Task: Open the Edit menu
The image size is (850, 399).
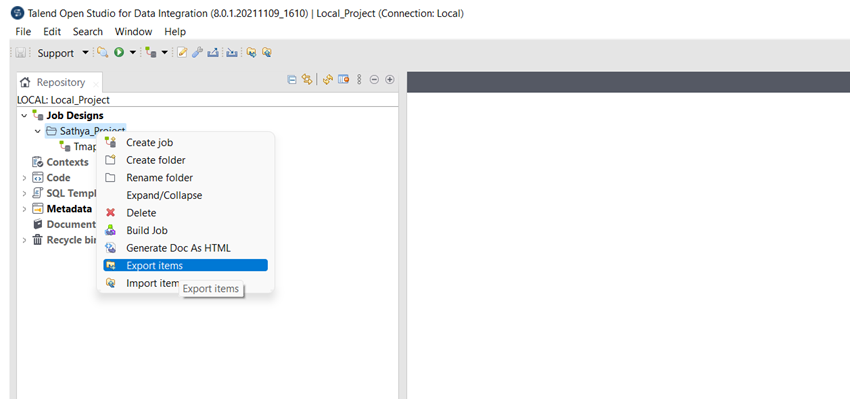Action: (52, 31)
